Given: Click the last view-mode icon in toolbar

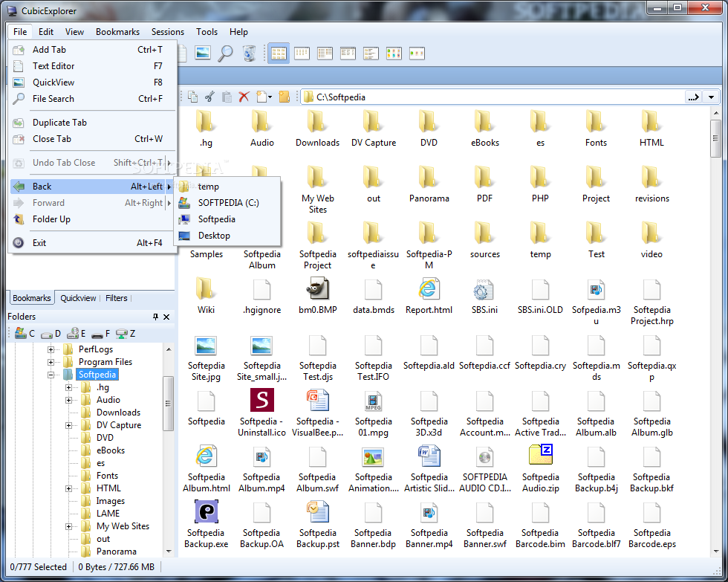Looking at the screenshot, I should (x=417, y=54).
